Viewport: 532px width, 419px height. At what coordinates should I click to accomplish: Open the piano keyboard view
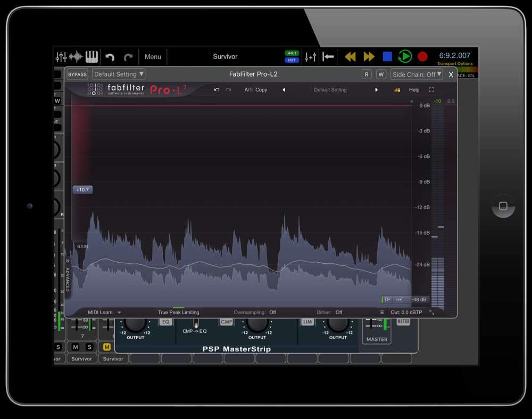[92, 57]
